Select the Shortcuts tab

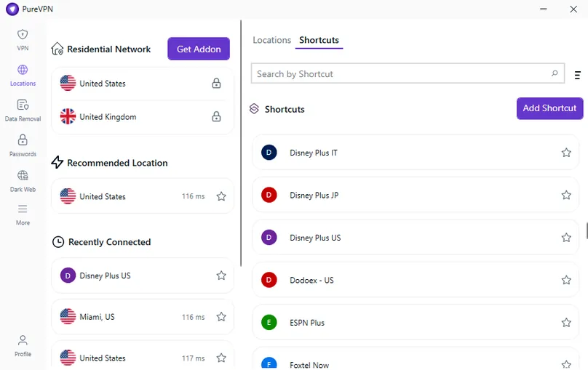click(x=319, y=40)
